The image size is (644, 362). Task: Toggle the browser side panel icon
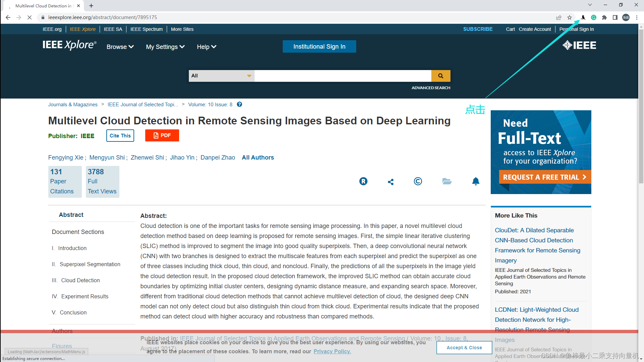[615, 17]
